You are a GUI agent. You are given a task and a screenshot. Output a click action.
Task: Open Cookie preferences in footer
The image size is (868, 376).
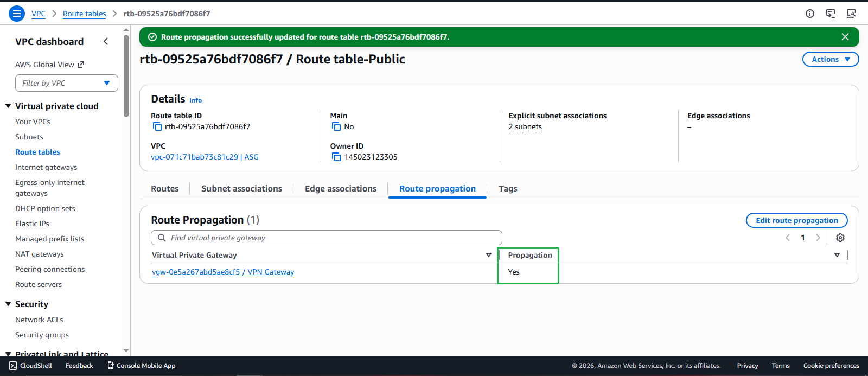831,366
